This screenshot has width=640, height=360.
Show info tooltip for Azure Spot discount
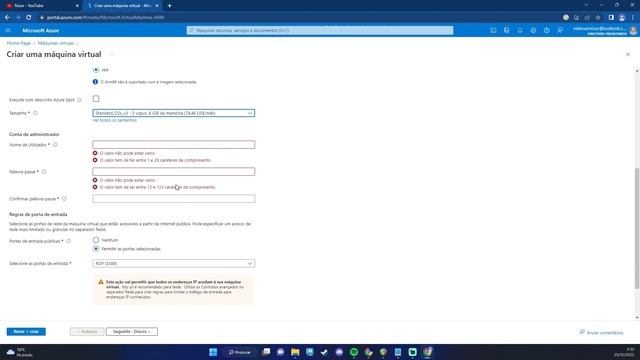pyautogui.click(x=79, y=100)
